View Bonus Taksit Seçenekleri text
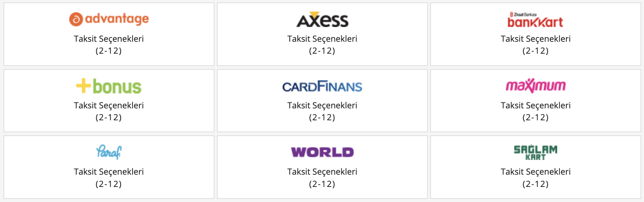The width and height of the screenshot is (644, 202). pos(109,106)
